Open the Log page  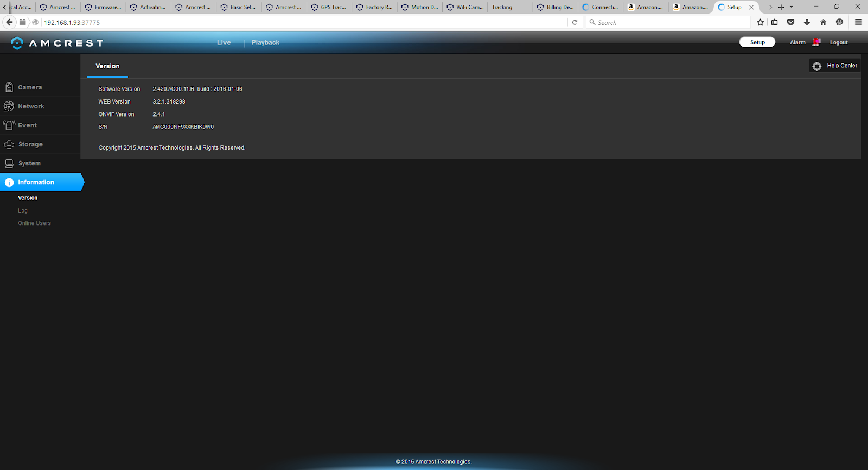[23, 211]
